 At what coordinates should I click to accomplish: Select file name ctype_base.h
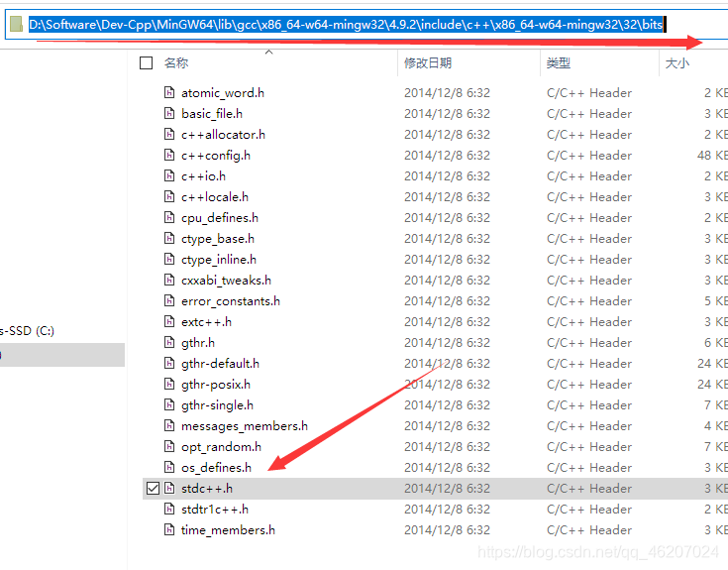pyautogui.click(x=218, y=239)
